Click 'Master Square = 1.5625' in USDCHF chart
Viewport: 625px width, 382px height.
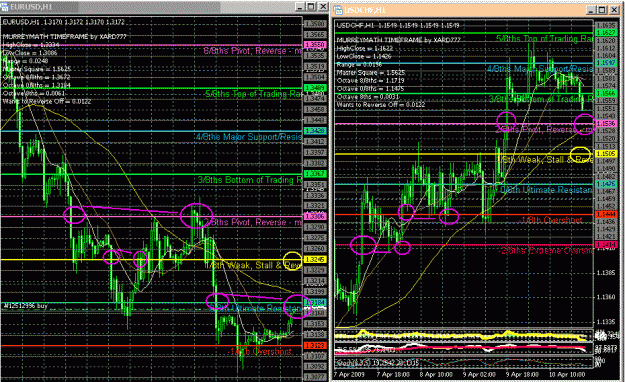click(371, 73)
